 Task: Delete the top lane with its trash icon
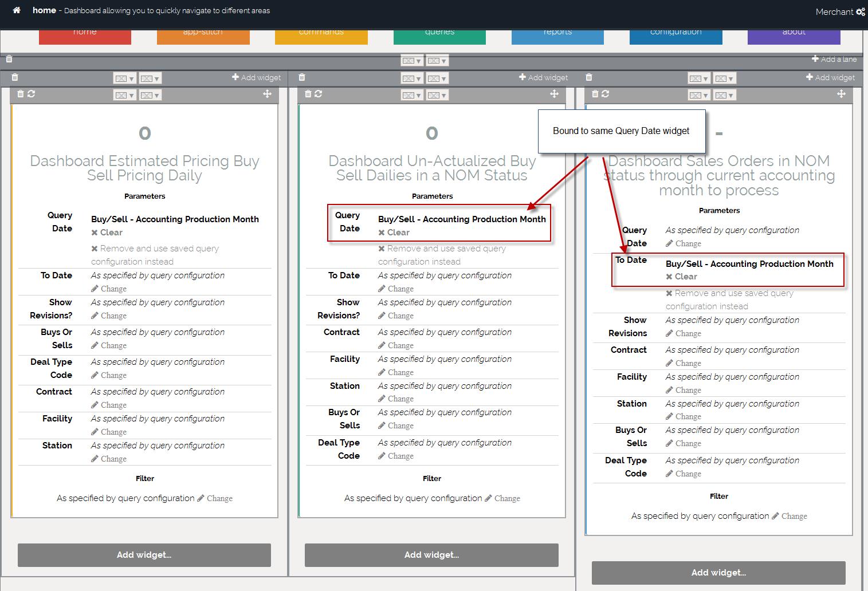[9, 59]
